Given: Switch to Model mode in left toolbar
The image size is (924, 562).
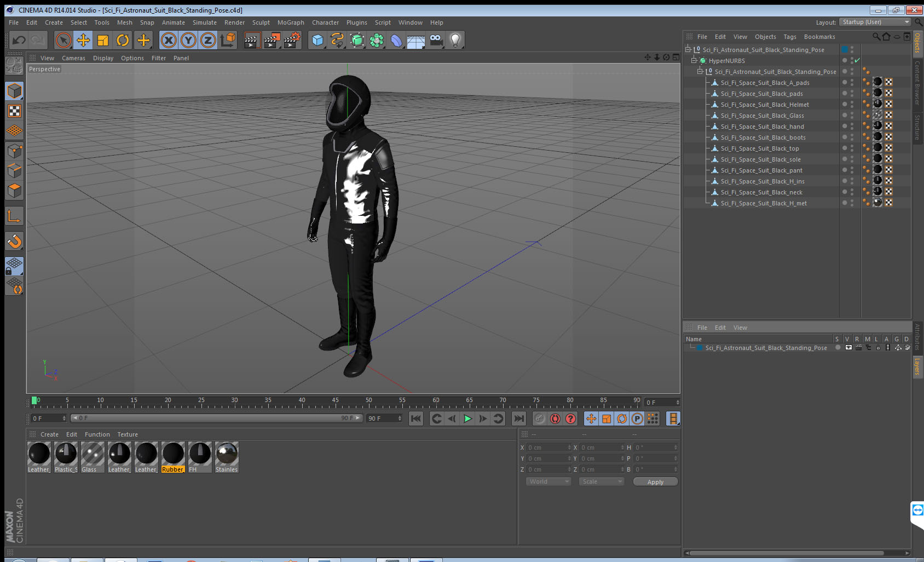Looking at the screenshot, I should tap(14, 91).
